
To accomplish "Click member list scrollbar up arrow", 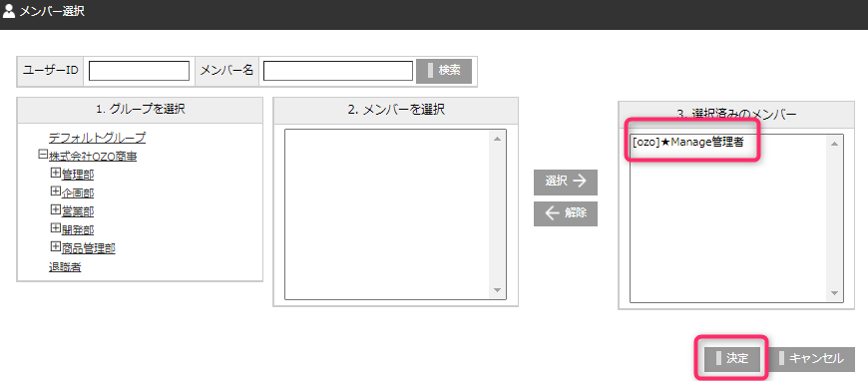I will point(497,139).
